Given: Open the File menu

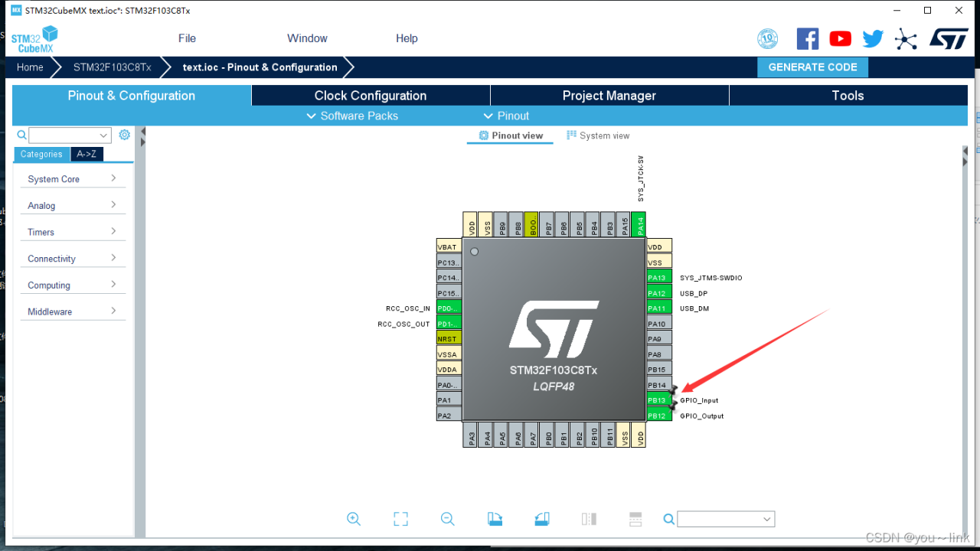Looking at the screenshot, I should pyautogui.click(x=187, y=38).
